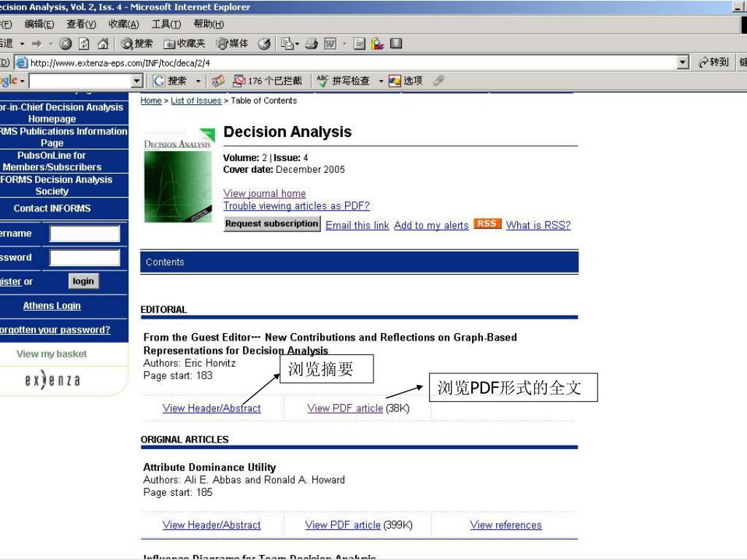Open the Google search box dropdown arrow
Screen dimensions: 747x560
[x=136, y=81]
